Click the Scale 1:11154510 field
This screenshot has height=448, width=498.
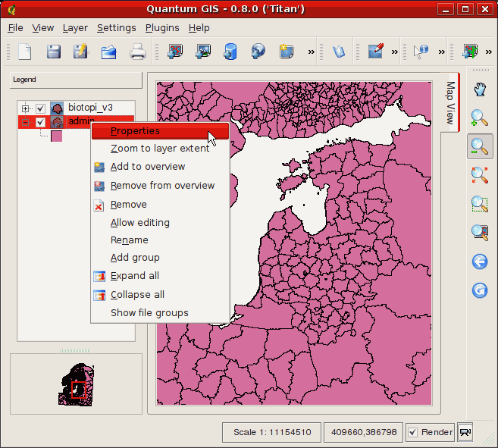click(x=272, y=432)
